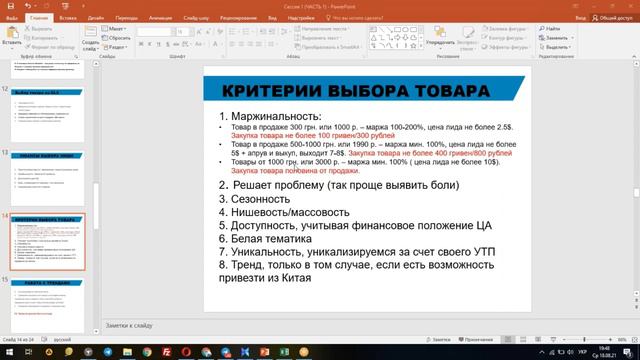Image resolution: width=640 pixels, height=360 pixels.
Task: Switch to Slide Show (Слайд-шоу) tab
Action: (196, 18)
